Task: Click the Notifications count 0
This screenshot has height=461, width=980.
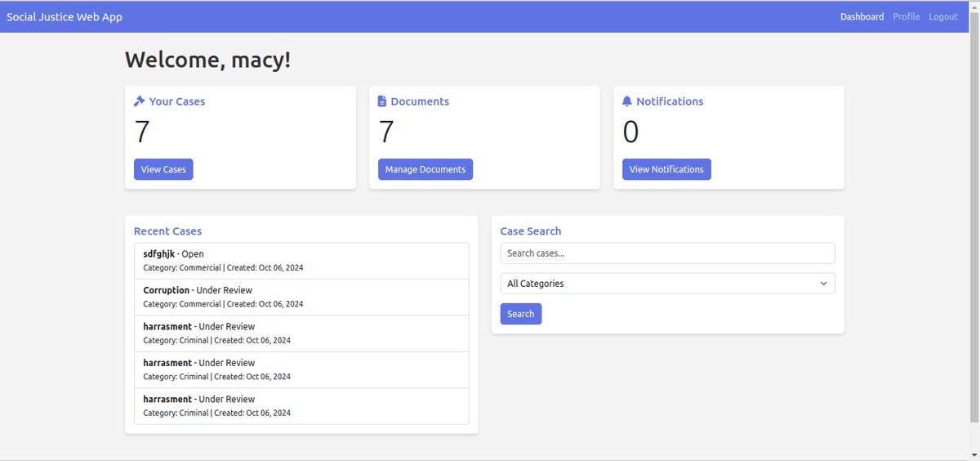Action: pos(630,132)
